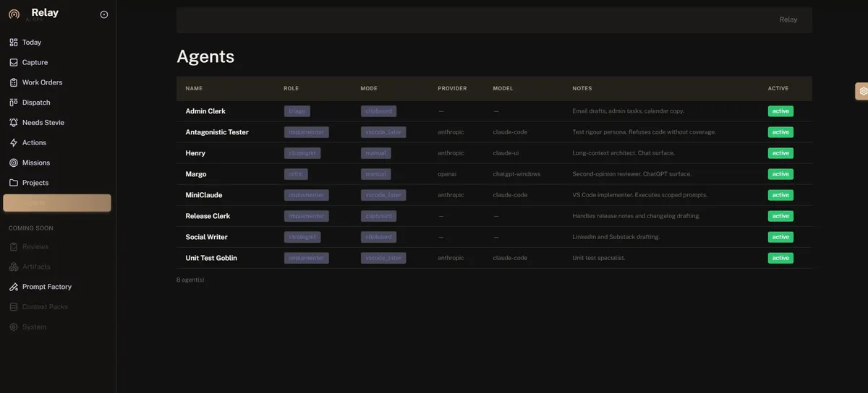Click the manual mode tag for Margo
This screenshot has width=868, height=393.
376,174
